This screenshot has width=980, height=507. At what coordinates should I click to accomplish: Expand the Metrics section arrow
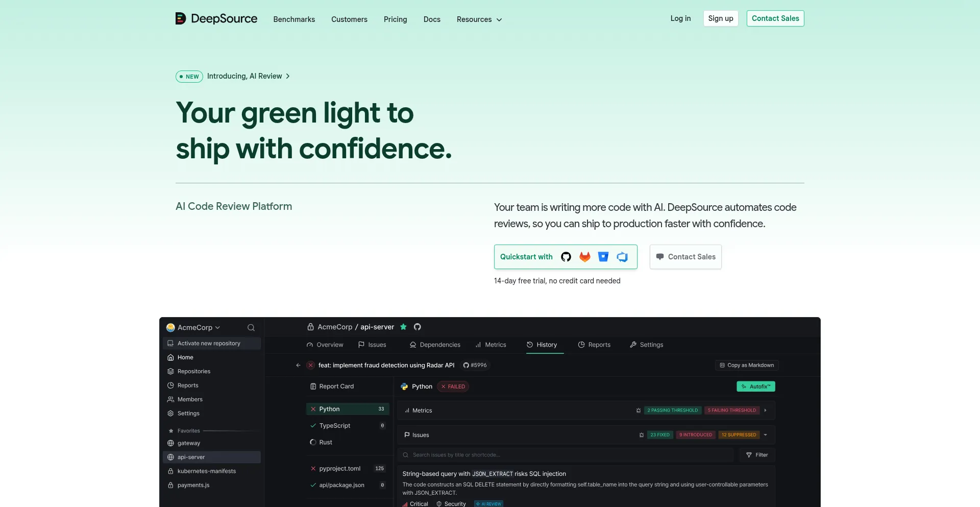coord(765,410)
